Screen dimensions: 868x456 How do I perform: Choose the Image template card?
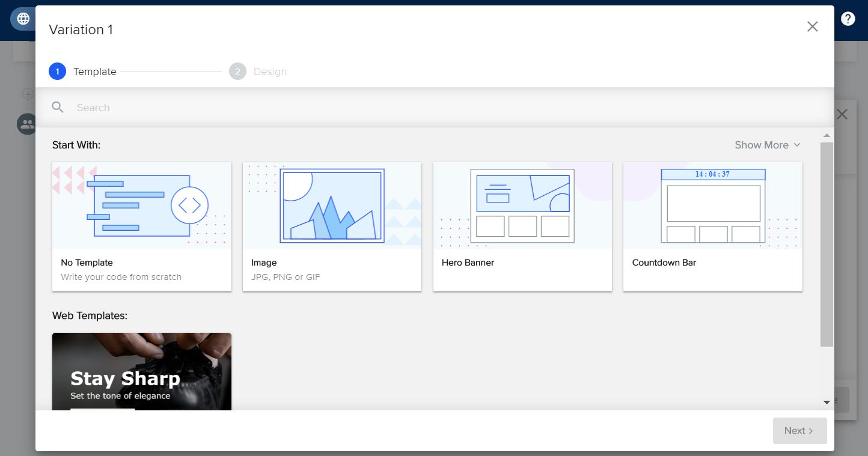click(332, 226)
